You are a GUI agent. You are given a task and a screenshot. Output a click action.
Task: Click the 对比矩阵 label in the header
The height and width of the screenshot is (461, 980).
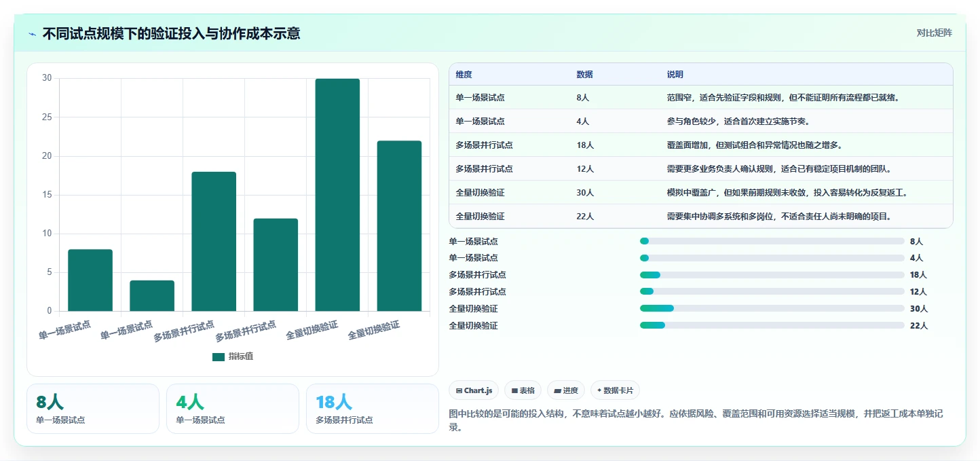click(x=935, y=33)
